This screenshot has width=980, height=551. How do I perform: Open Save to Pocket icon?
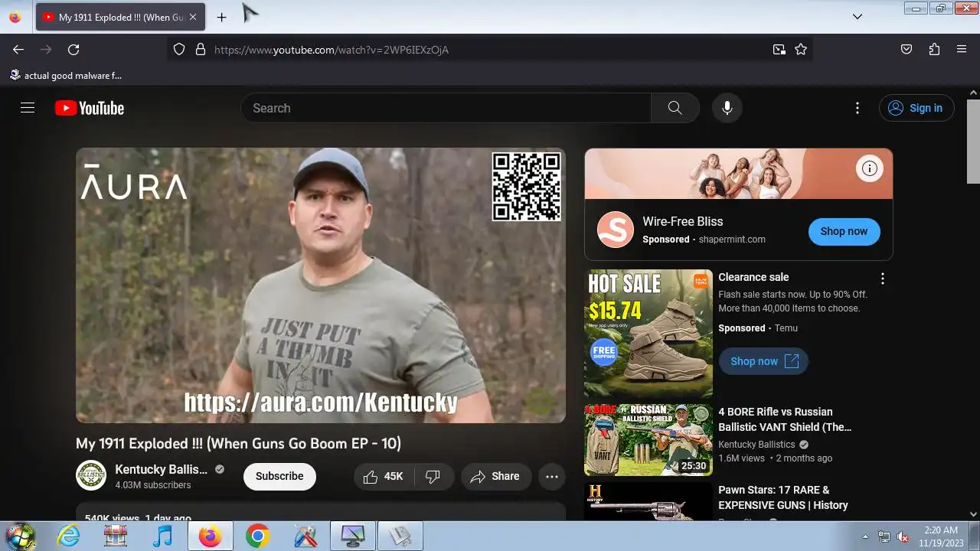click(x=906, y=50)
